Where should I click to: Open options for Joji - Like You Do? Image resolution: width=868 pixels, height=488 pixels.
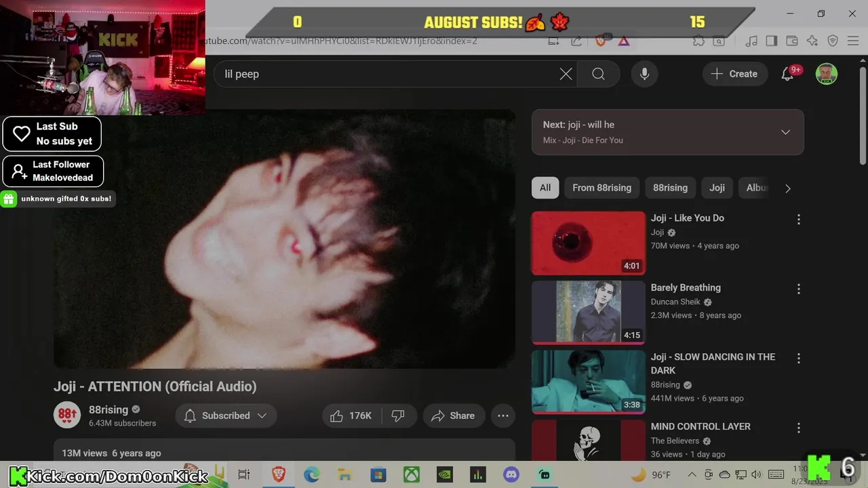[798, 219]
